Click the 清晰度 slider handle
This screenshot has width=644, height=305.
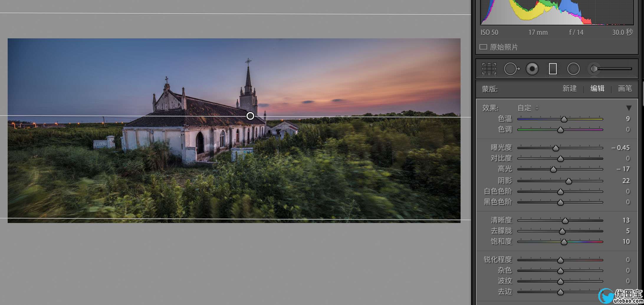[x=565, y=221]
